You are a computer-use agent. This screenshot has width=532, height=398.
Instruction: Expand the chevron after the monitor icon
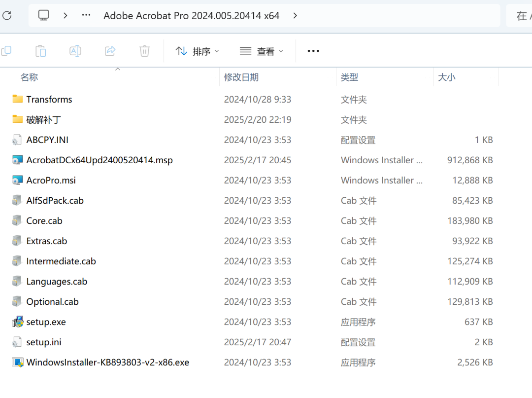click(66, 16)
